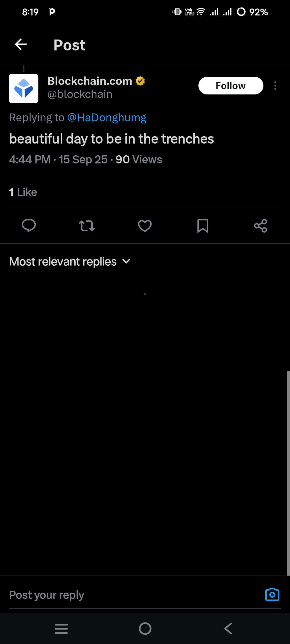Share the post via share icon
The height and width of the screenshot is (644, 290).
pyautogui.click(x=260, y=226)
